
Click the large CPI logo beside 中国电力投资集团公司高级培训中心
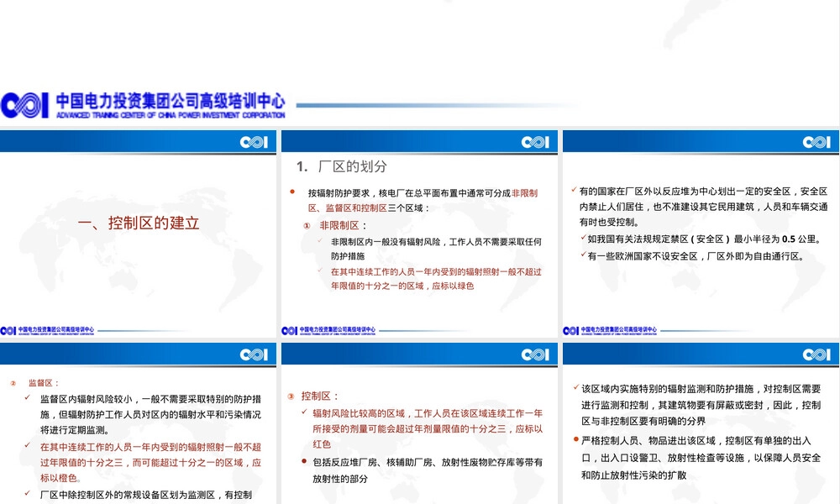[x=24, y=105]
